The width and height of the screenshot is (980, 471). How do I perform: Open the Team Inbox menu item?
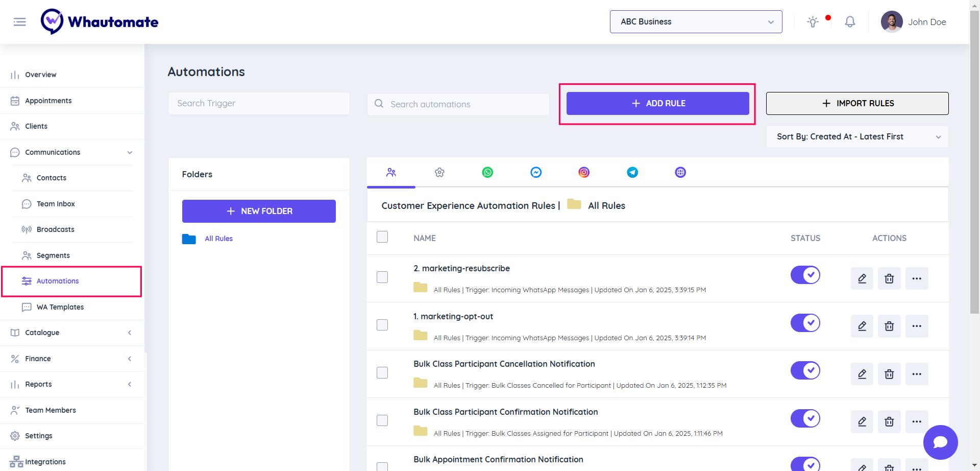click(56, 204)
